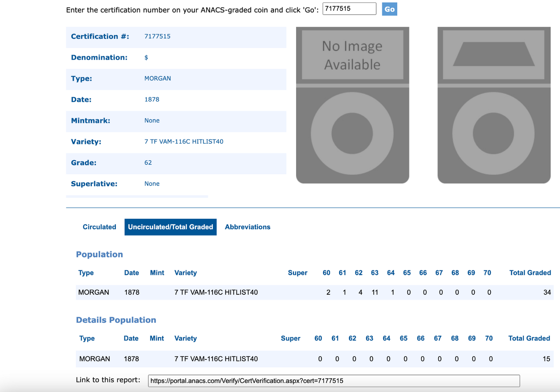Click the report link URL field
This screenshot has width=560, height=392.
click(x=333, y=381)
